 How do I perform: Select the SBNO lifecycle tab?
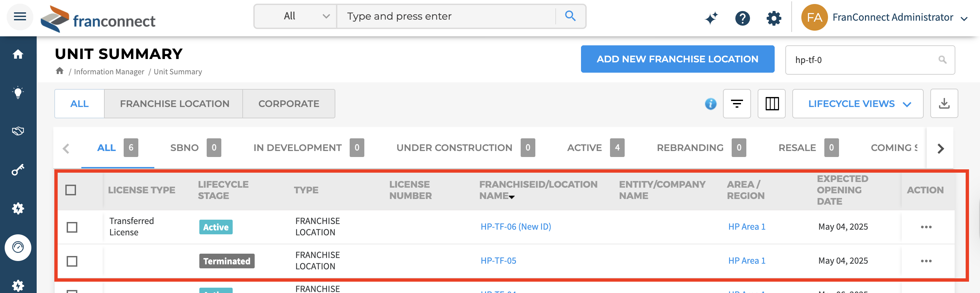click(196, 148)
